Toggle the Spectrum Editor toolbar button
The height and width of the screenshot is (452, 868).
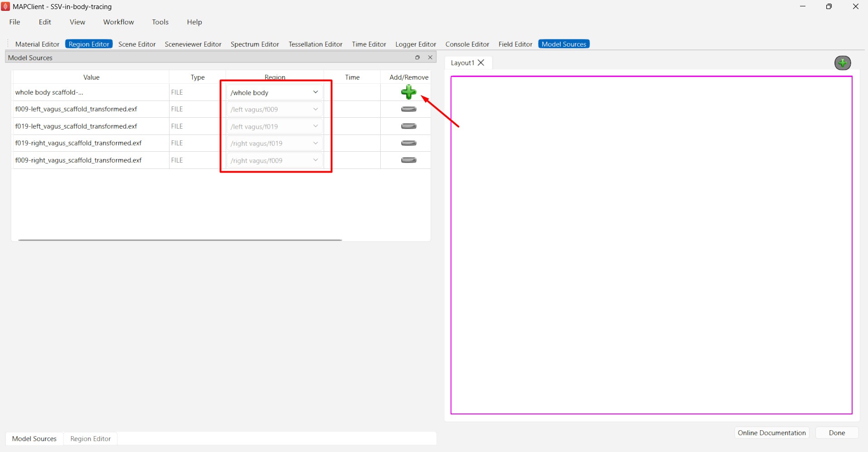(255, 44)
